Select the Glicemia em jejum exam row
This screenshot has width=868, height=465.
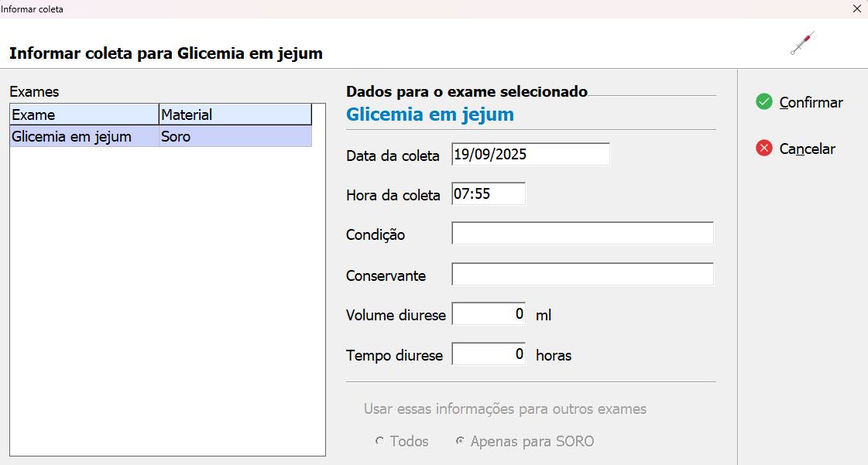[x=160, y=136]
